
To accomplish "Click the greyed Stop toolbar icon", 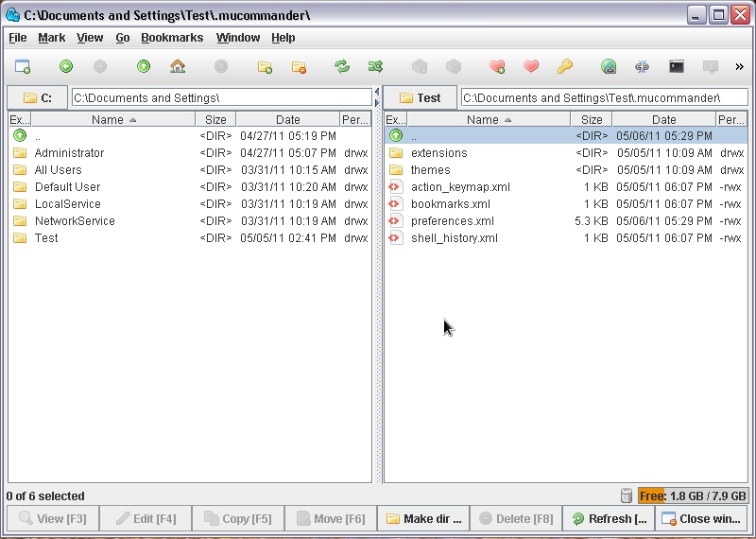I will point(221,66).
